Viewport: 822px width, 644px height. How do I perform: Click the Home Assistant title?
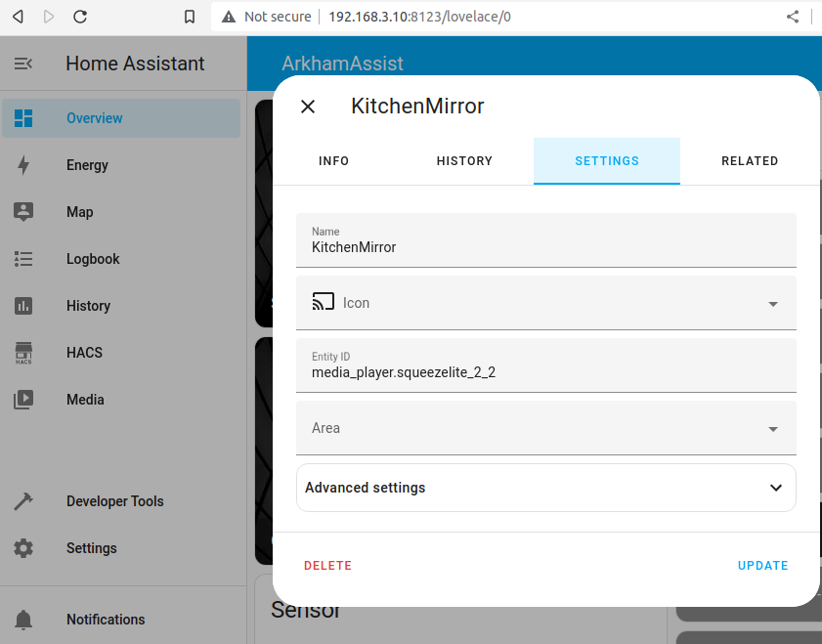(135, 64)
